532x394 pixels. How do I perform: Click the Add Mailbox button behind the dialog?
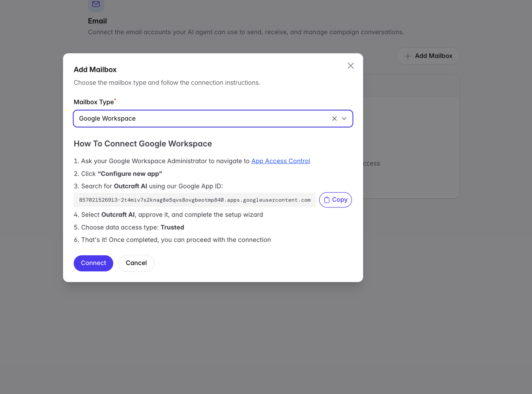(x=428, y=56)
